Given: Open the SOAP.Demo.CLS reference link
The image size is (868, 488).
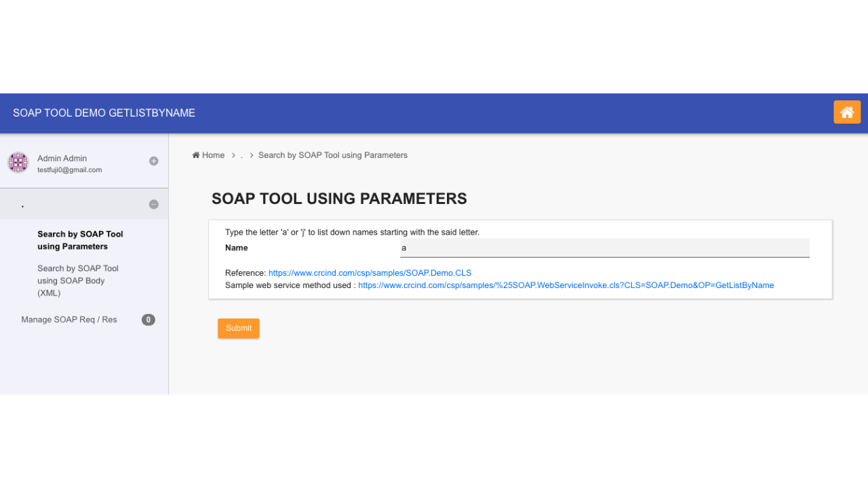Looking at the screenshot, I should click(x=370, y=273).
